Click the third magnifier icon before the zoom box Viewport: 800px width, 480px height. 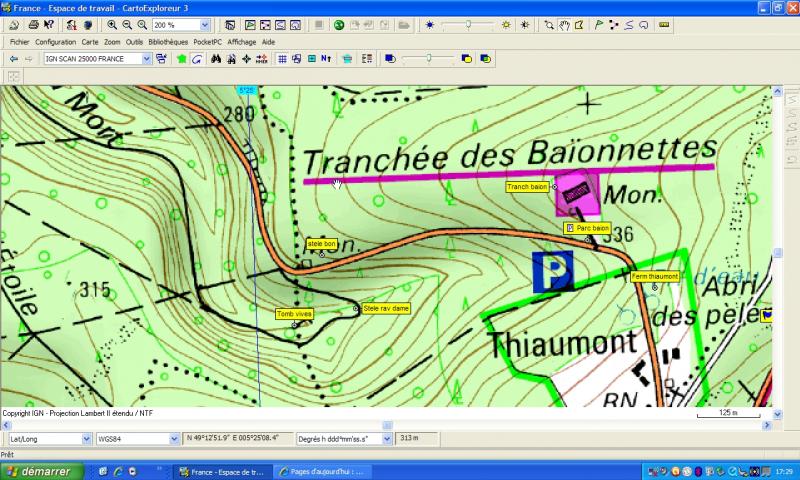pos(142,24)
